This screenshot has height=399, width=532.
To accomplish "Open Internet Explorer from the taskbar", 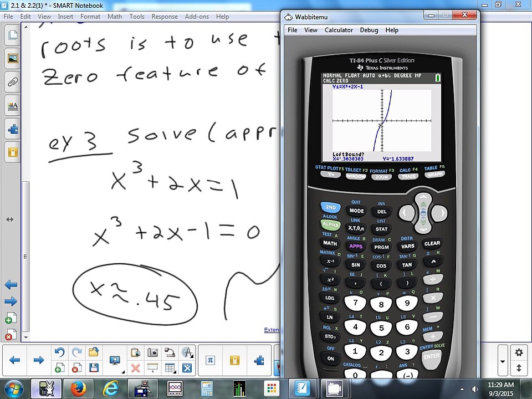I will [110, 389].
